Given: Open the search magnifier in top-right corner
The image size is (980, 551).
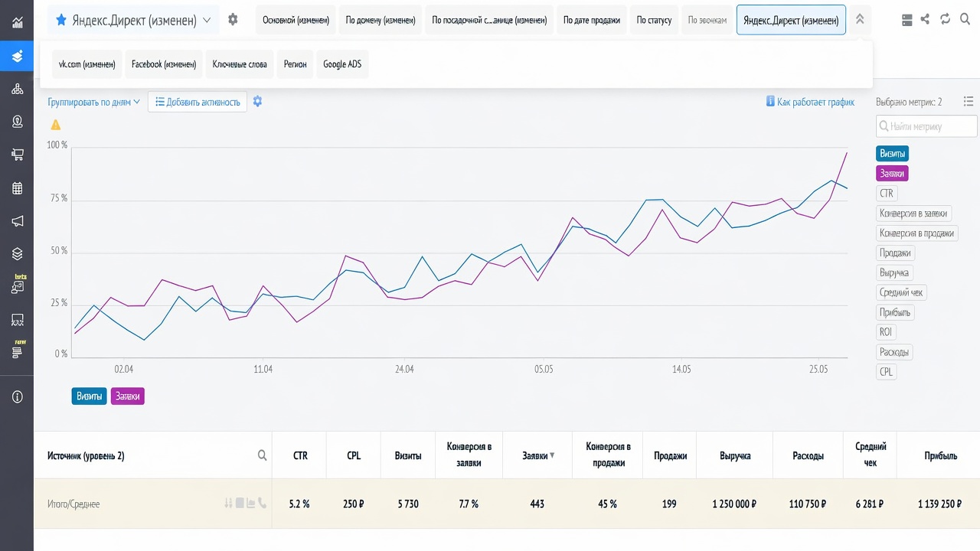Looking at the screenshot, I should [x=965, y=20].
